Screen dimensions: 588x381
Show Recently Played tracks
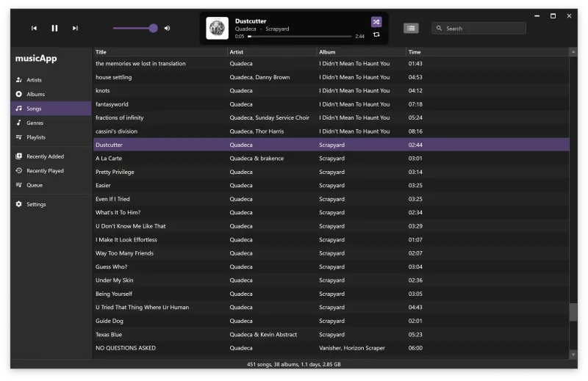point(51,170)
